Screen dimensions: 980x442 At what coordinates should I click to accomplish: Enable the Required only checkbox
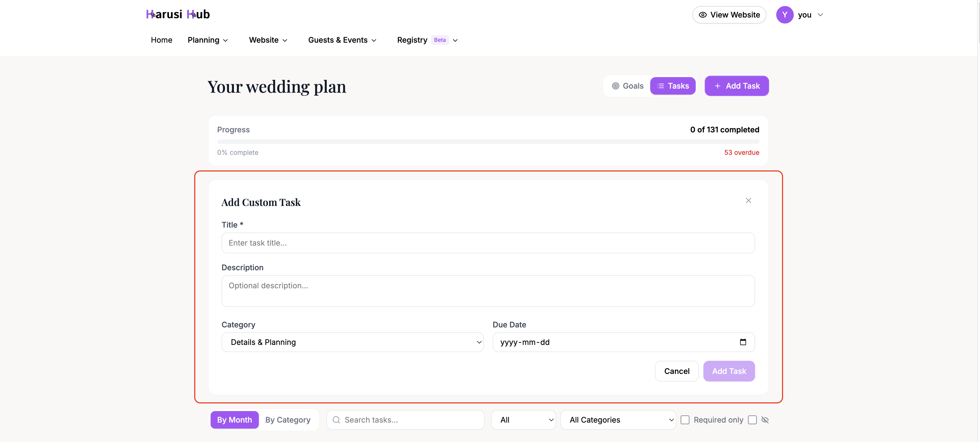point(686,420)
